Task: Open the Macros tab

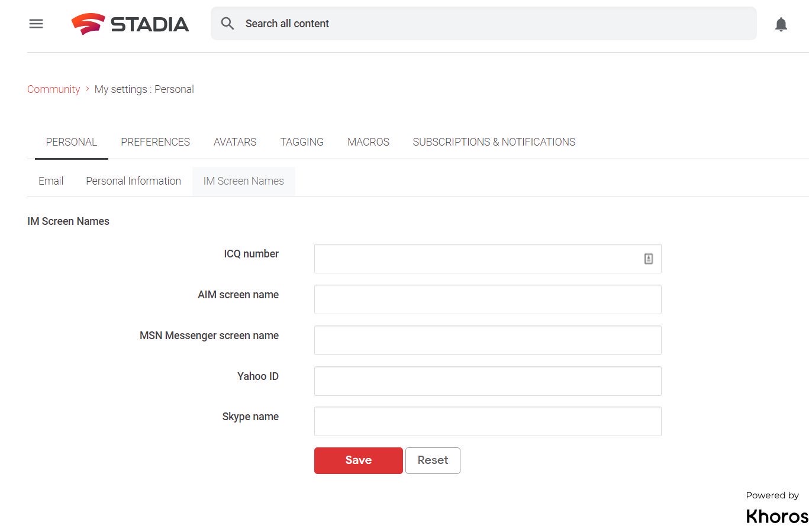Action: (368, 142)
